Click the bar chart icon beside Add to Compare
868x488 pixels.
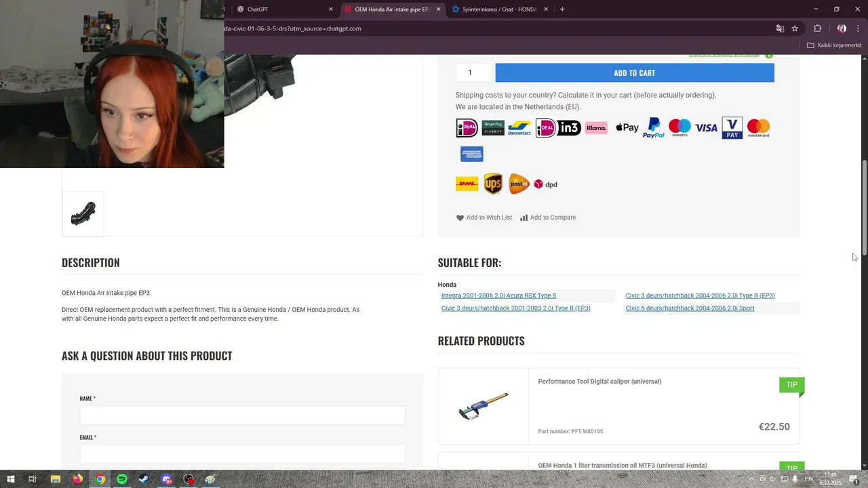pos(524,218)
